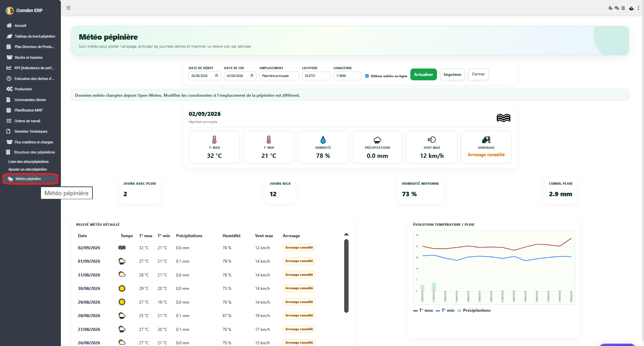The width and height of the screenshot is (644, 346).
Task: Click the Actualiser button
Action: click(x=424, y=75)
